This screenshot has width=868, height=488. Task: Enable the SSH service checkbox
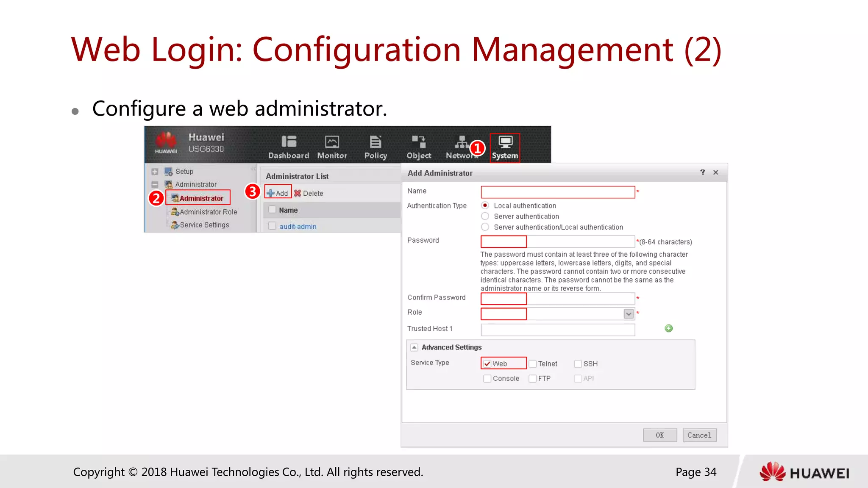click(x=578, y=364)
